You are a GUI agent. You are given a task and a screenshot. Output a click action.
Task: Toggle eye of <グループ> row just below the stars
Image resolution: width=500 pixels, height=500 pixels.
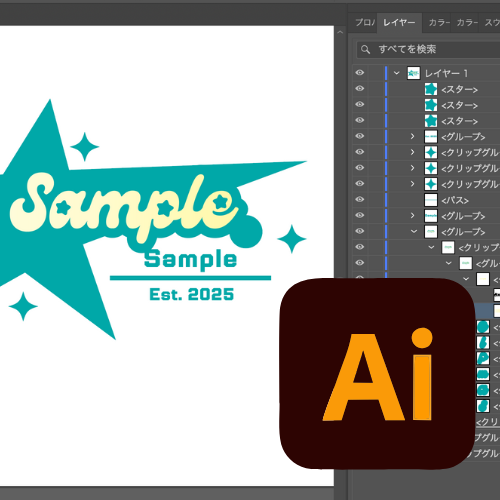coord(360,136)
